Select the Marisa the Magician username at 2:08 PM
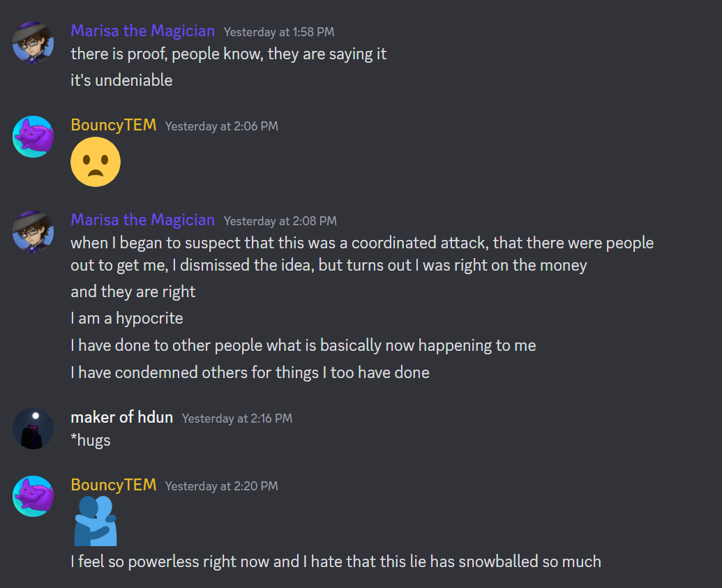The image size is (722, 588). coord(142,220)
